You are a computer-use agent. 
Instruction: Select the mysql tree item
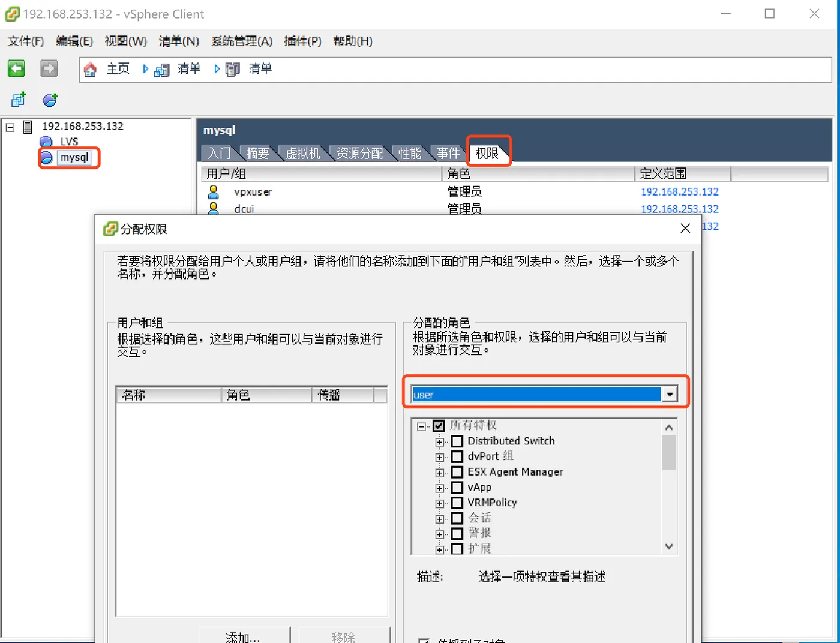click(74, 157)
